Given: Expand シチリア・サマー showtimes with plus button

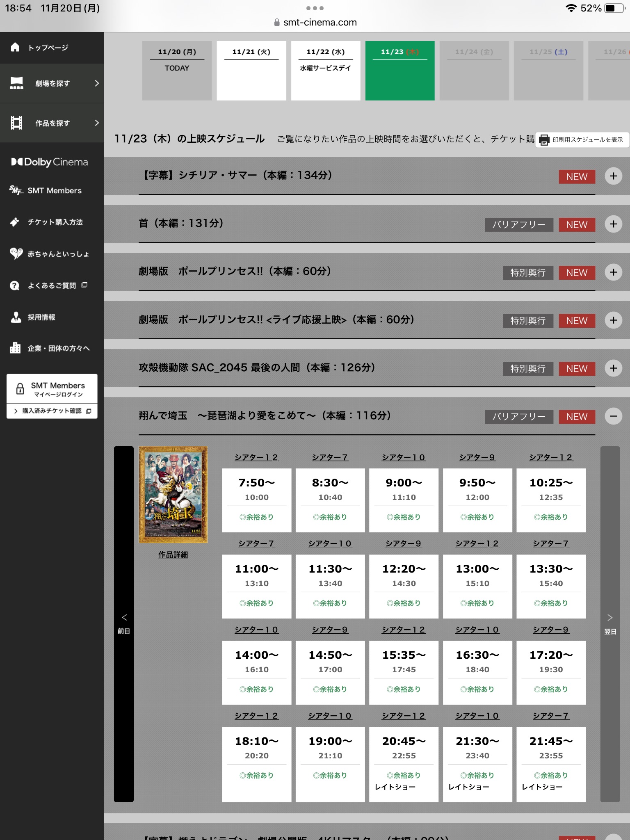Looking at the screenshot, I should [613, 176].
